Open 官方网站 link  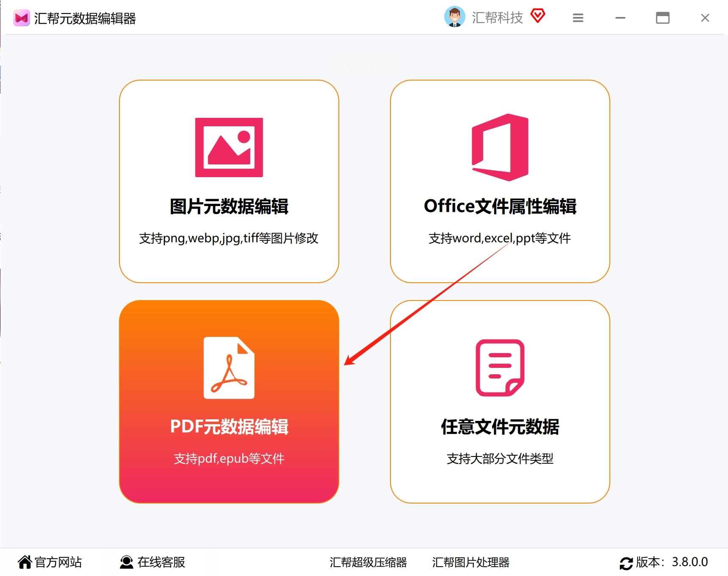pyautogui.click(x=58, y=562)
